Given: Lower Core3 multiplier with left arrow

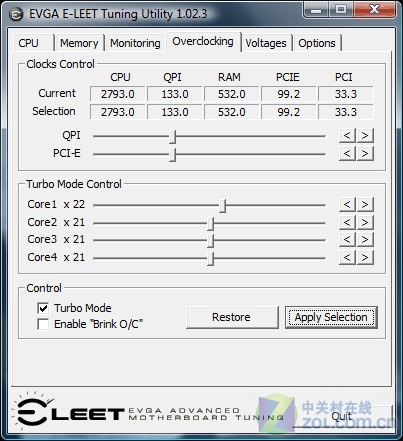Looking at the screenshot, I should pos(347,239).
